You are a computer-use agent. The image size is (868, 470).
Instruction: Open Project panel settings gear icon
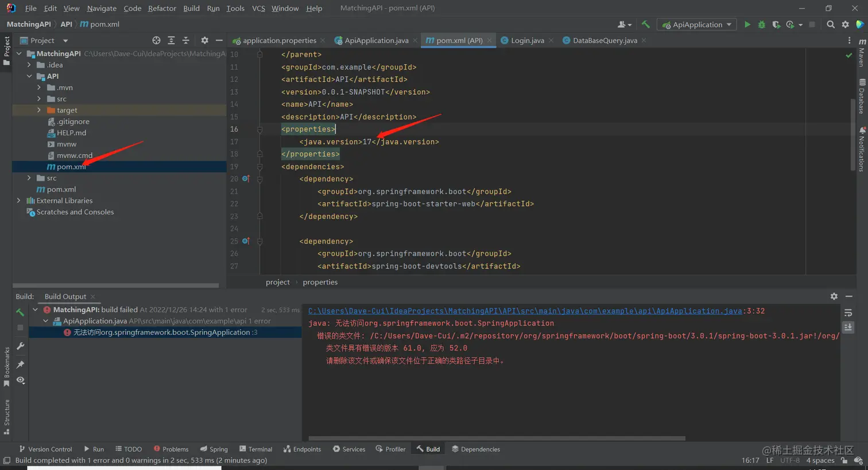(x=204, y=40)
